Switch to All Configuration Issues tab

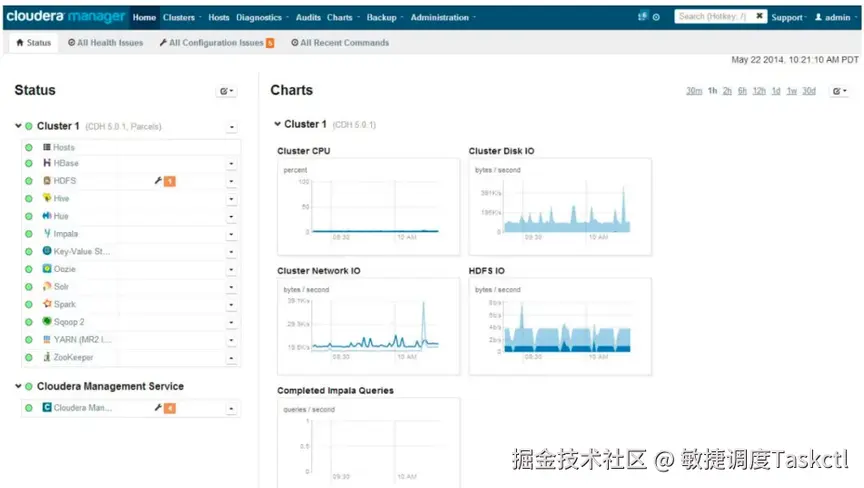coord(217,42)
